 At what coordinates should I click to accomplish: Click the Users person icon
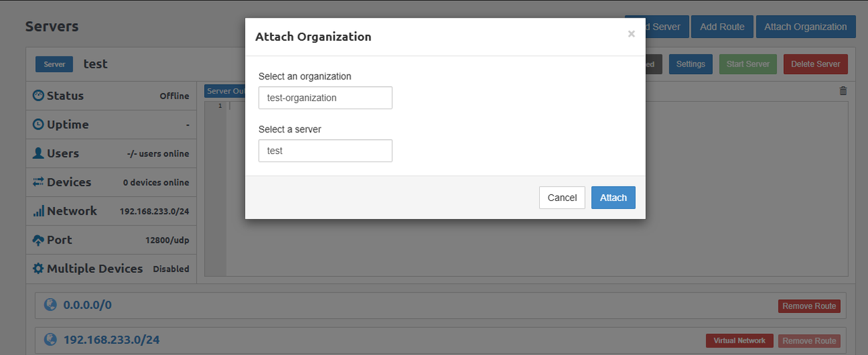pos(38,153)
